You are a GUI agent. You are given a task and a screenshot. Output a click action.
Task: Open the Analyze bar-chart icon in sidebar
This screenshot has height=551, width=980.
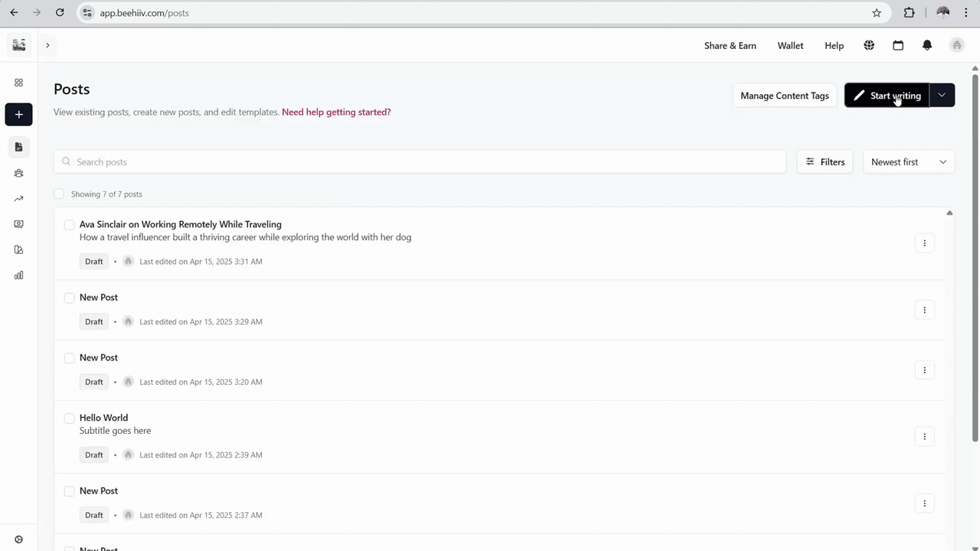click(18, 275)
